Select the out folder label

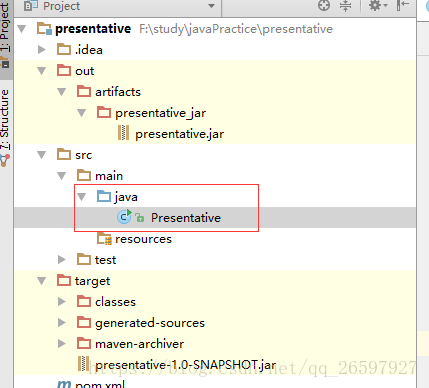pos(85,71)
